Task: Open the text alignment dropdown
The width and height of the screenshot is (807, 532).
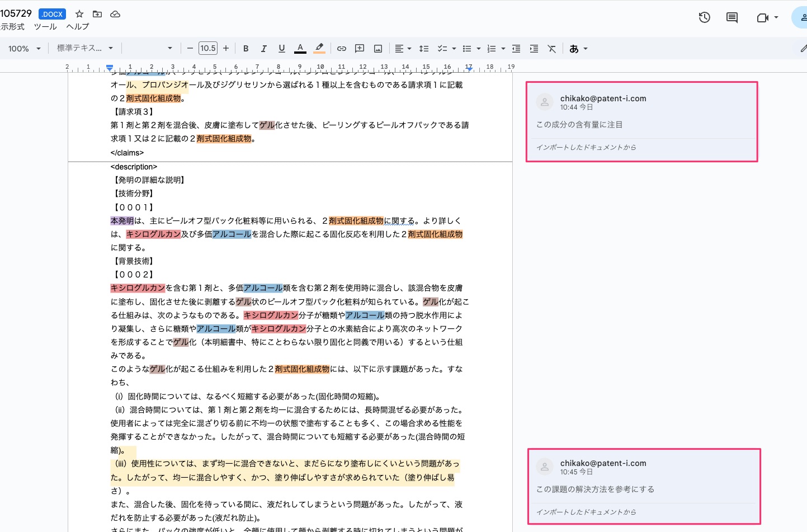Action: tap(403, 49)
